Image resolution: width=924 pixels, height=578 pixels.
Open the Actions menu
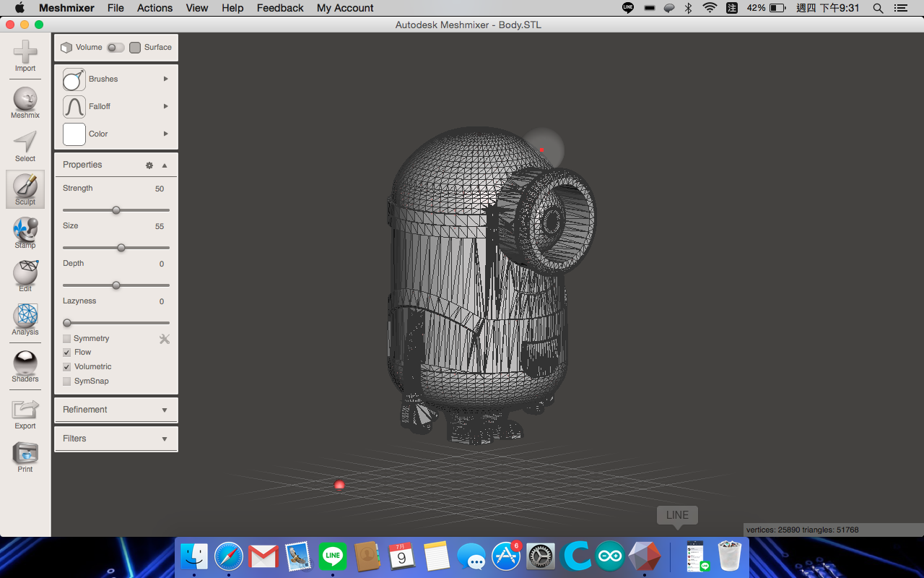tap(155, 8)
